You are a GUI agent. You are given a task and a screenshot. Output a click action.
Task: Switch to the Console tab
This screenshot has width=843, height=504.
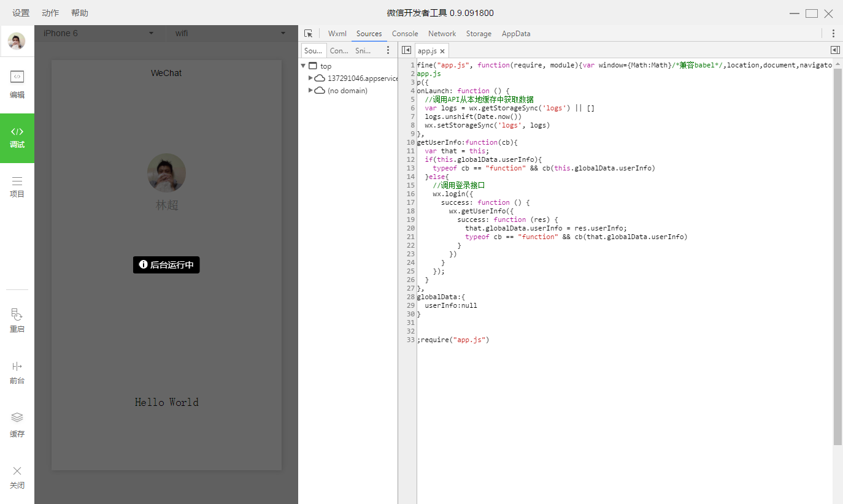[x=405, y=34]
